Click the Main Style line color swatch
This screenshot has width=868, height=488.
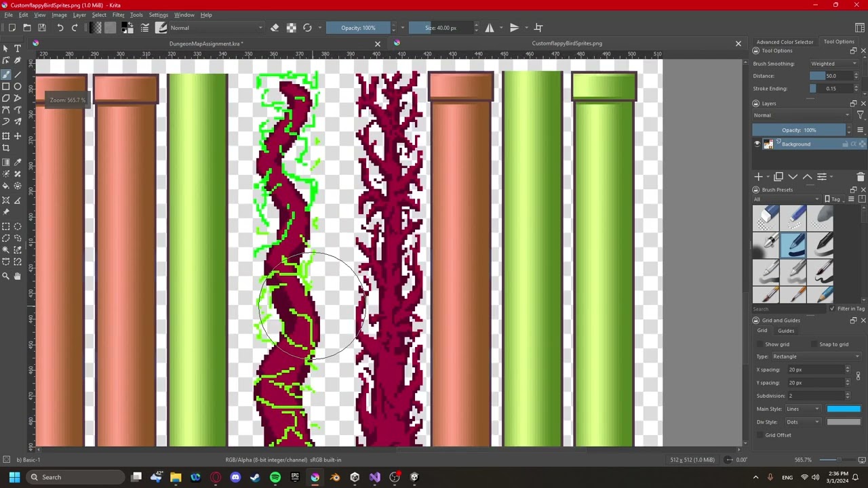click(844, 409)
